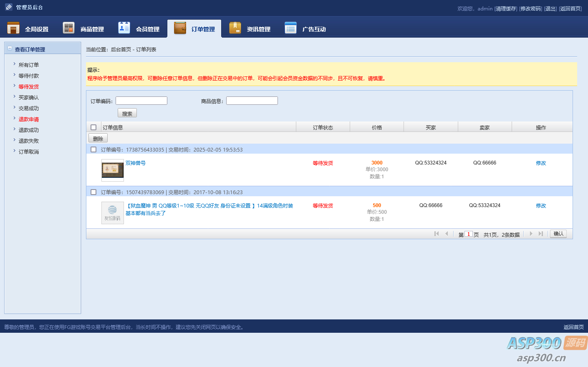Go to last page arrow icon
This screenshot has height=367, width=588.
click(x=541, y=234)
